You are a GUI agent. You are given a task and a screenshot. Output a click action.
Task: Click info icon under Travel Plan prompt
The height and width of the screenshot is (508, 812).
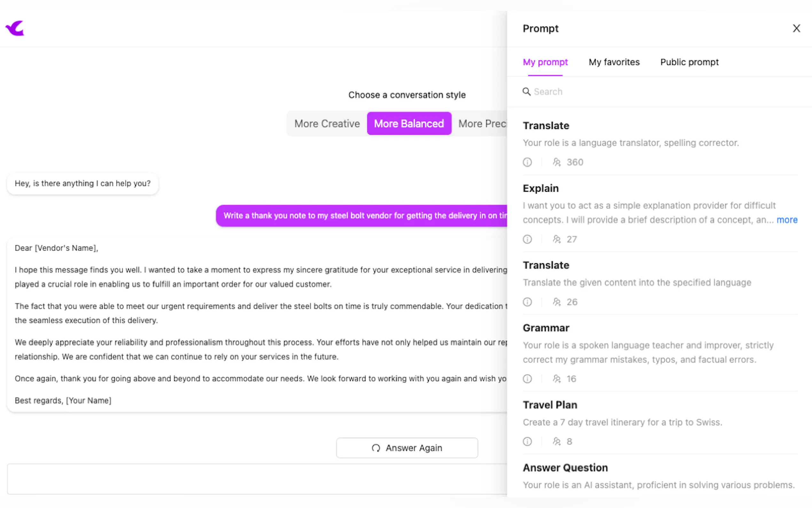click(527, 441)
